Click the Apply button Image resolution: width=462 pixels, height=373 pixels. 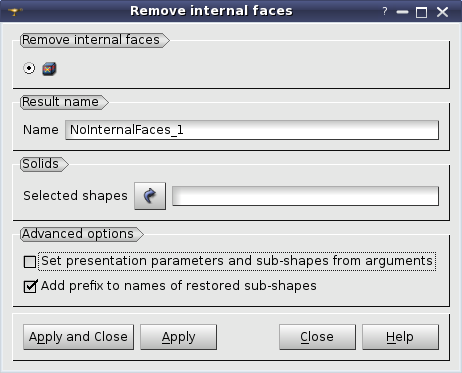(x=178, y=337)
